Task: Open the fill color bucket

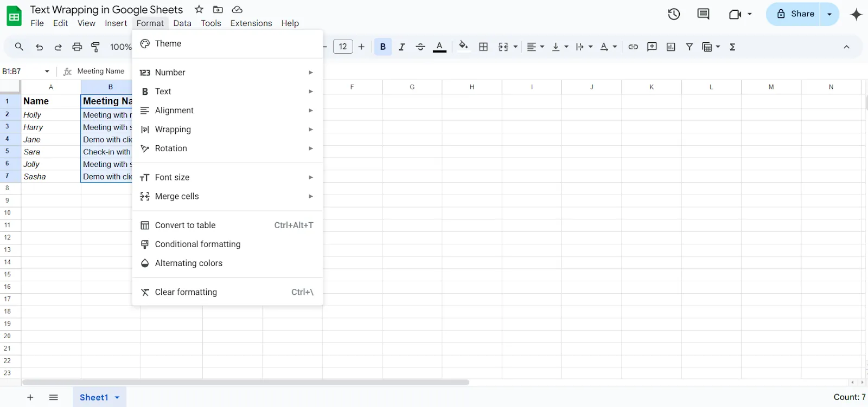Action: point(463,46)
